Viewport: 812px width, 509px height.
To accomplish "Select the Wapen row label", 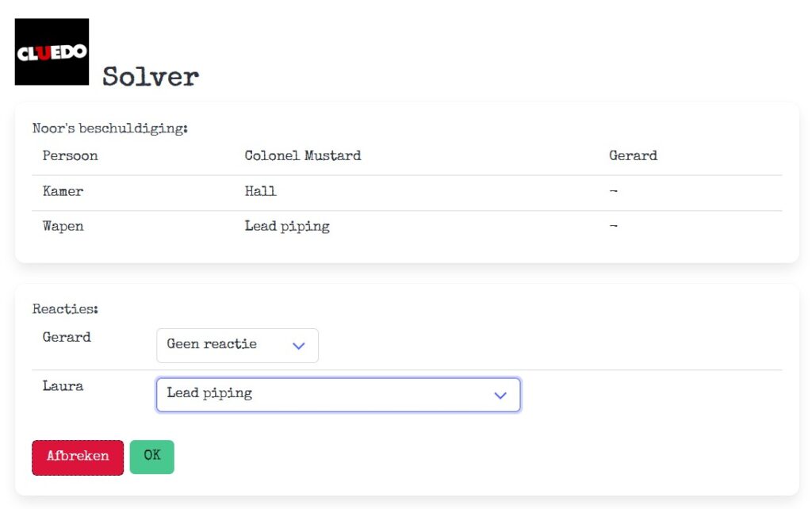I will pyautogui.click(x=63, y=226).
